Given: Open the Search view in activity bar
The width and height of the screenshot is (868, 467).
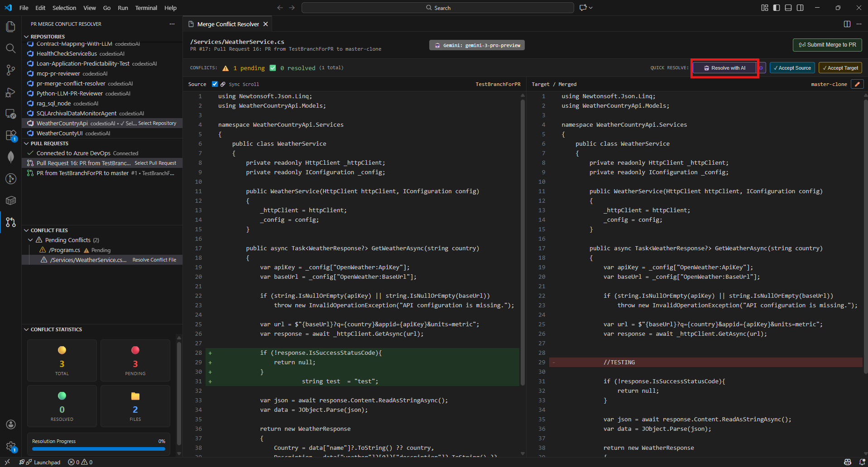Looking at the screenshot, I should pyautogui.click(x=10, y=48).
